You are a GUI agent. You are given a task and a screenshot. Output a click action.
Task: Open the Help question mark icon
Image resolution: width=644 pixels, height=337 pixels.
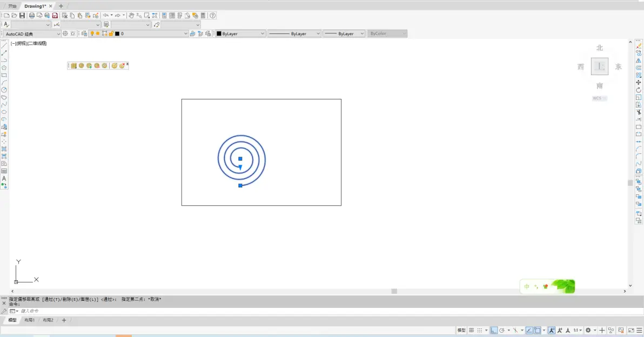pos(213,16)
